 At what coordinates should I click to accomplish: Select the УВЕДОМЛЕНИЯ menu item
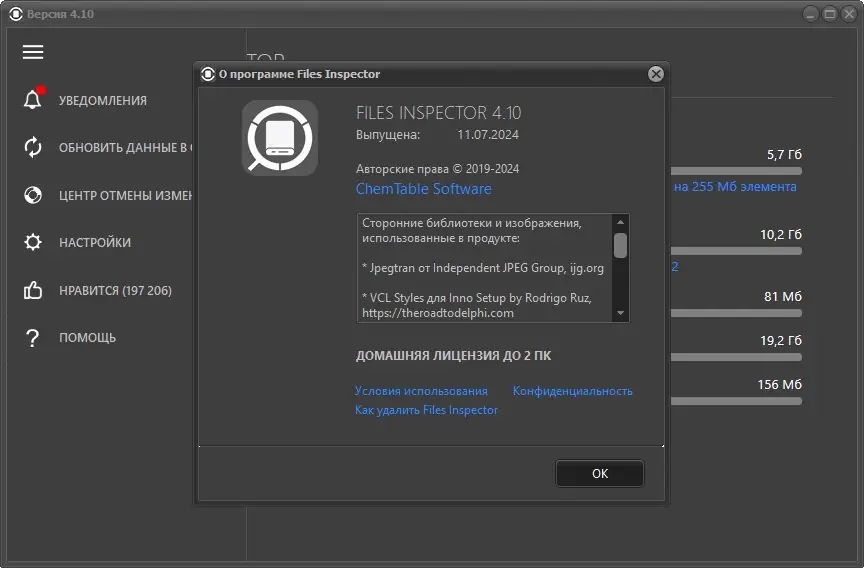click(x=103, y=100)
